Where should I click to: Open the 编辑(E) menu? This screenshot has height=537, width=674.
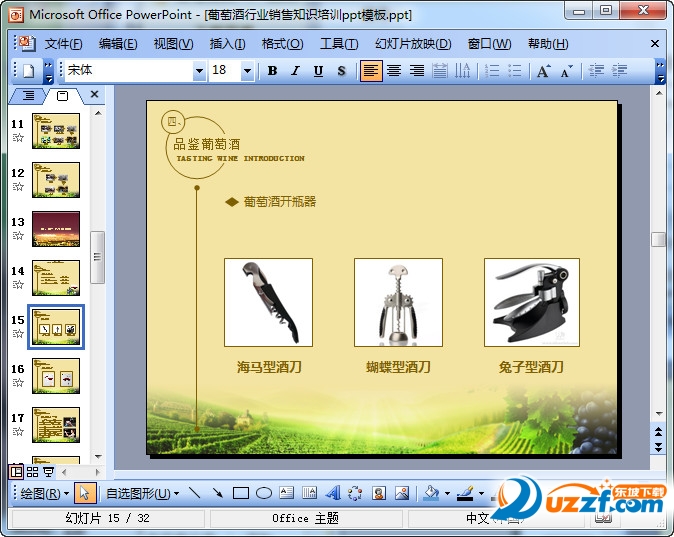point(118,44)
